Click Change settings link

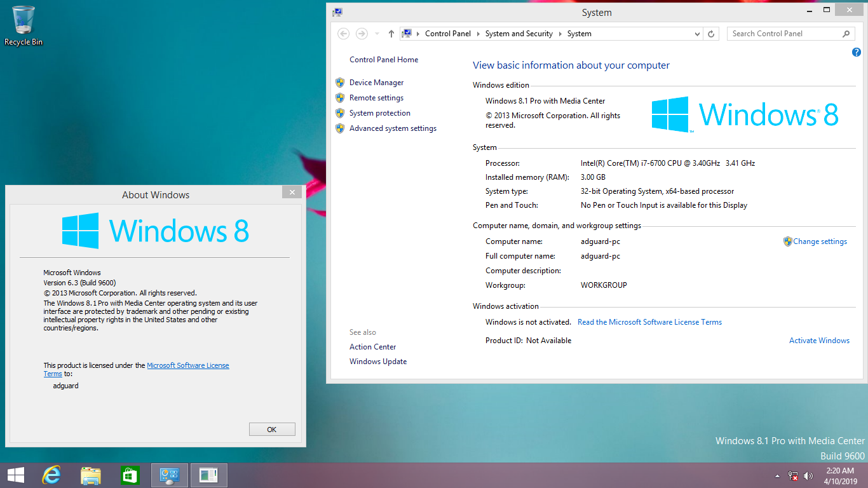(820, 241)
